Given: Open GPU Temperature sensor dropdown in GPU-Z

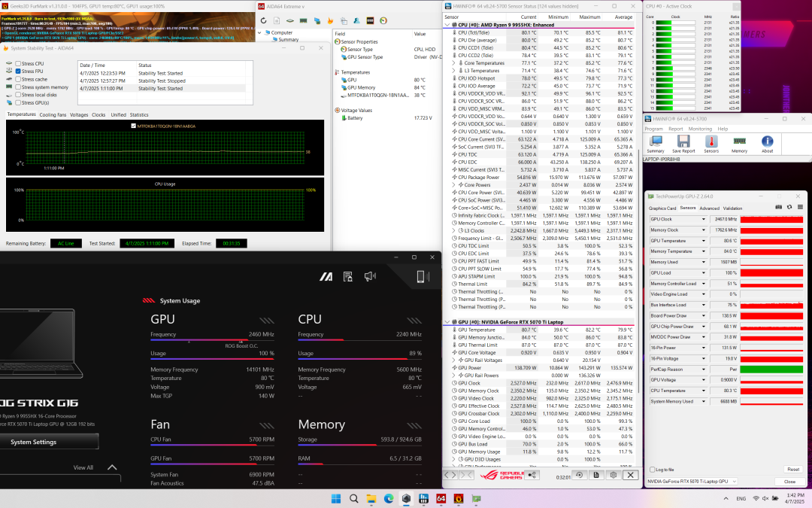Looking at the screenshot, I should [703, 241].
